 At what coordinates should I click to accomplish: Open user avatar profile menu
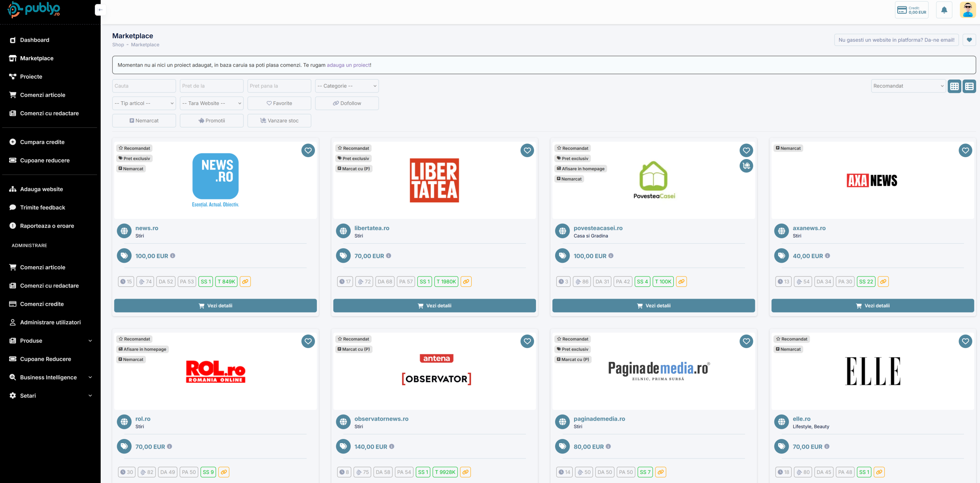pos(967,10)
